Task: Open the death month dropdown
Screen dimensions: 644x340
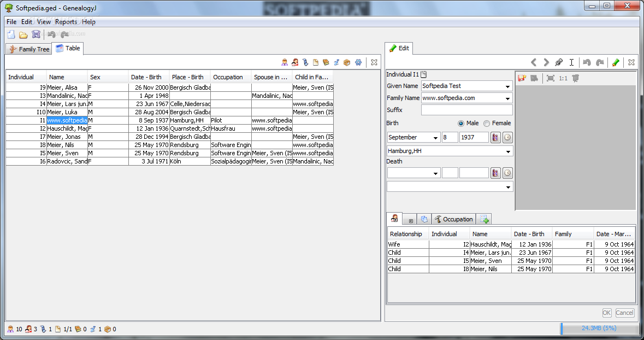Action: tap(435, 173)
